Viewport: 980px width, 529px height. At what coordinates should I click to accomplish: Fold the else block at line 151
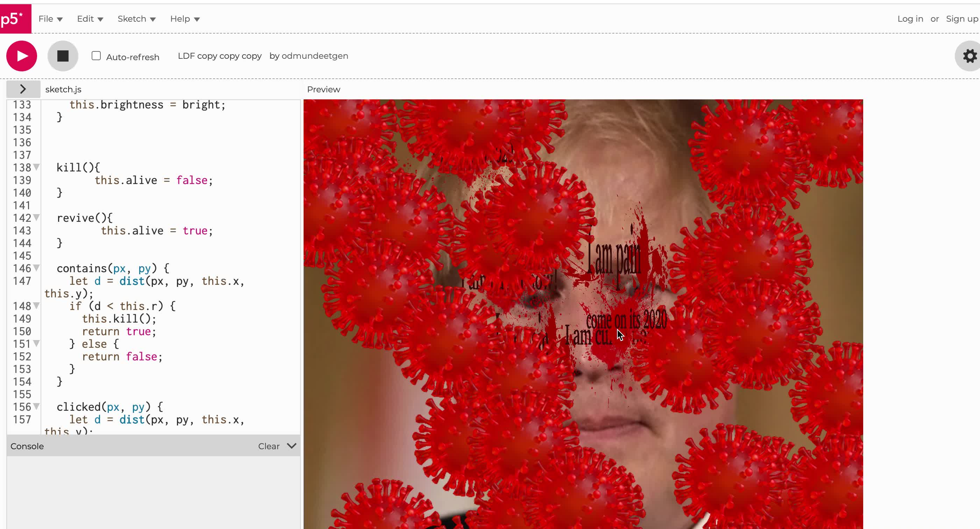point(36,343)
